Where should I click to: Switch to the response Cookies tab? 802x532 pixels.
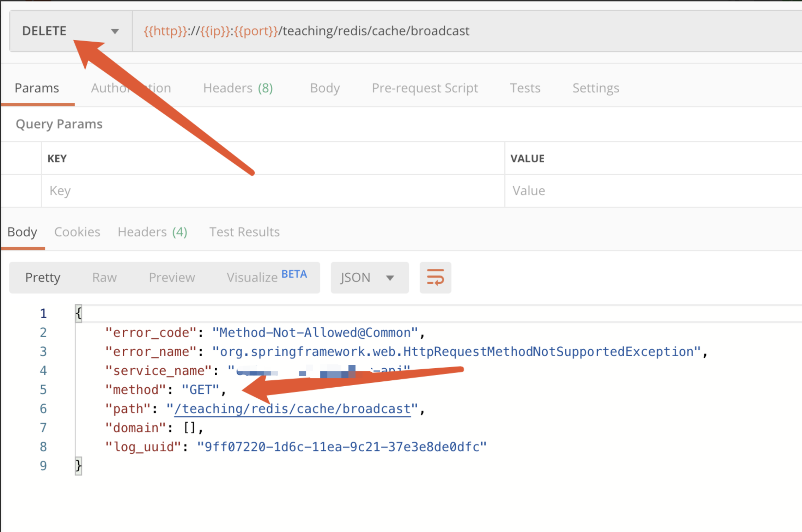(77, 232)
